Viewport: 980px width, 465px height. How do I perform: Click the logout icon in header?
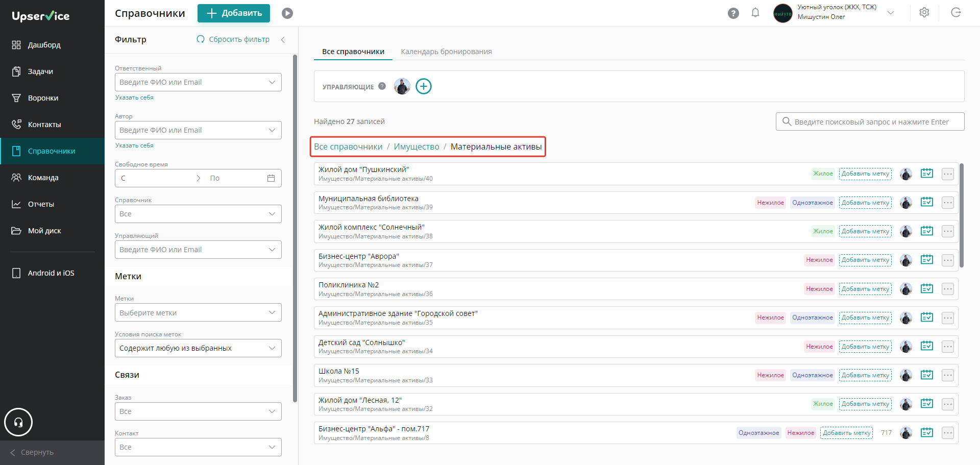tap(956, 13)
